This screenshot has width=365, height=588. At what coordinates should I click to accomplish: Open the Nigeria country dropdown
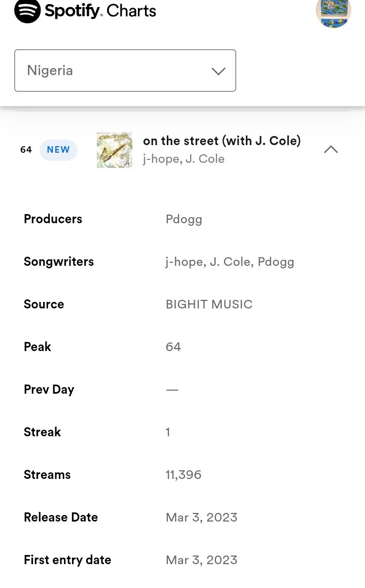tap(125, 71)
